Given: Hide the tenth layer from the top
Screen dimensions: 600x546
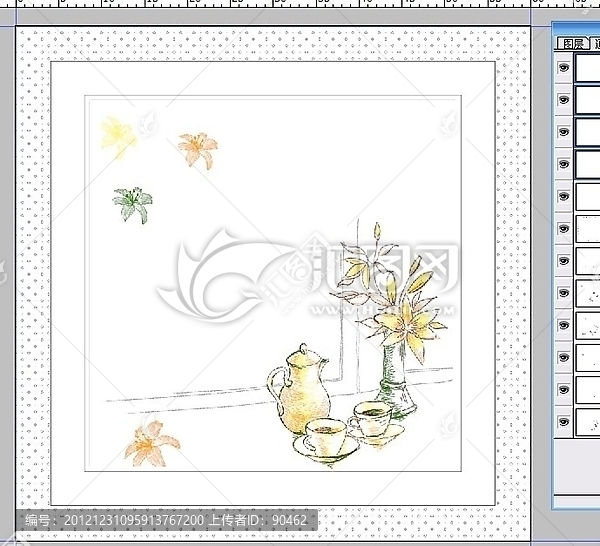Looking at the screenshot, I should [x=563, y=357].
